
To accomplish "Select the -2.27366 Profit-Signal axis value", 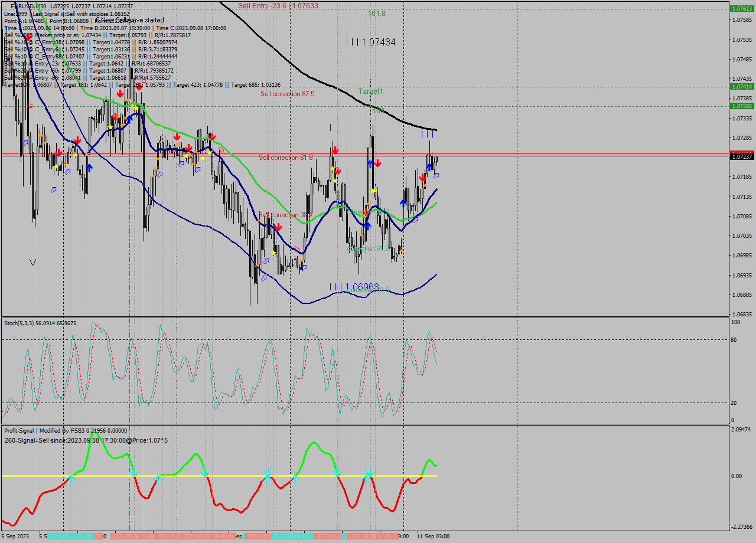I will (741, 526).
